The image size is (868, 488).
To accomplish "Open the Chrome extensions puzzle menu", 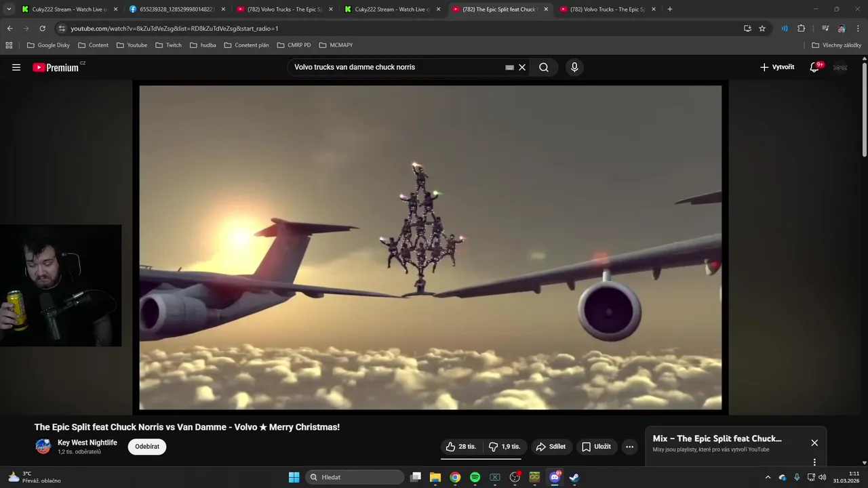I will pos(801,28).
